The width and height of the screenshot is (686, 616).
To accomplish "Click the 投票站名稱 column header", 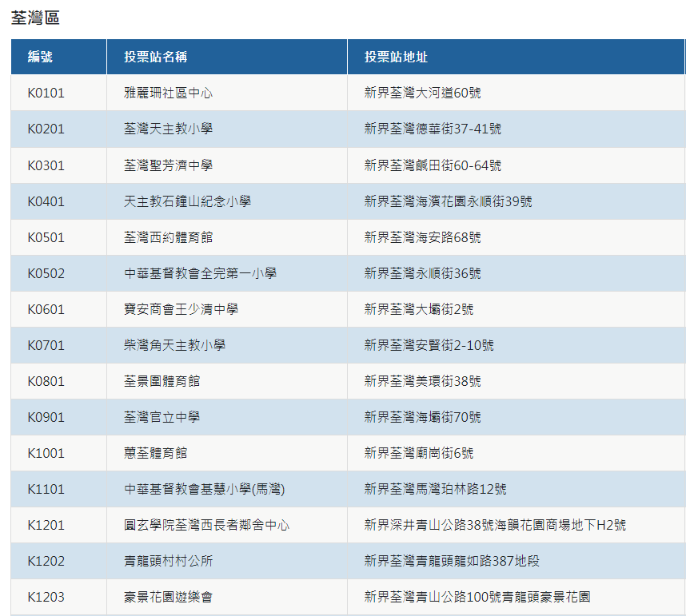I will coord(156,57).
